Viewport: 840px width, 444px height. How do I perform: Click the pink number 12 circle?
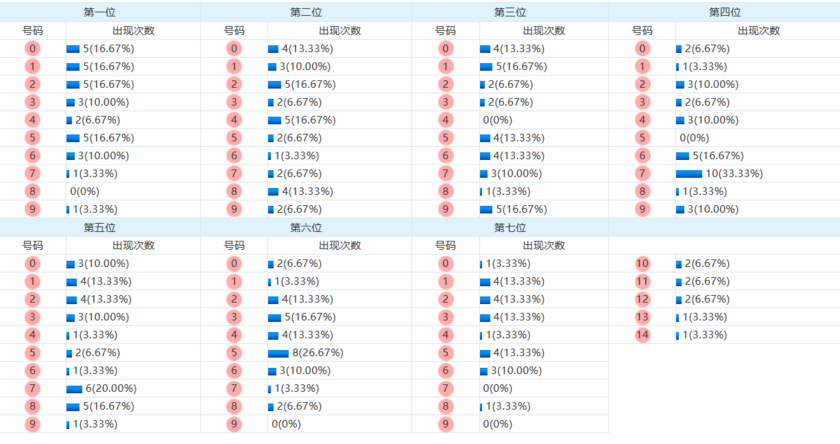tap(641, 299)
